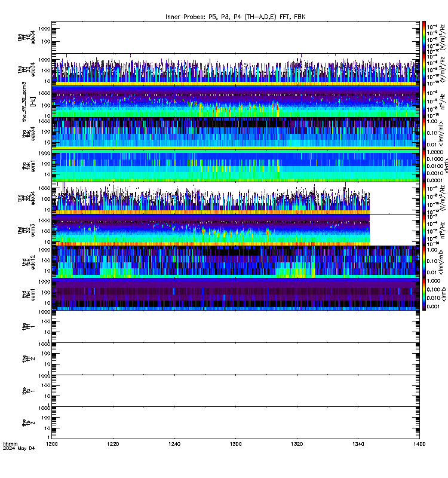448x478 pixels.
Task: Click the tha fbk scm1 spectrogram panel
Action: (235, 166)
